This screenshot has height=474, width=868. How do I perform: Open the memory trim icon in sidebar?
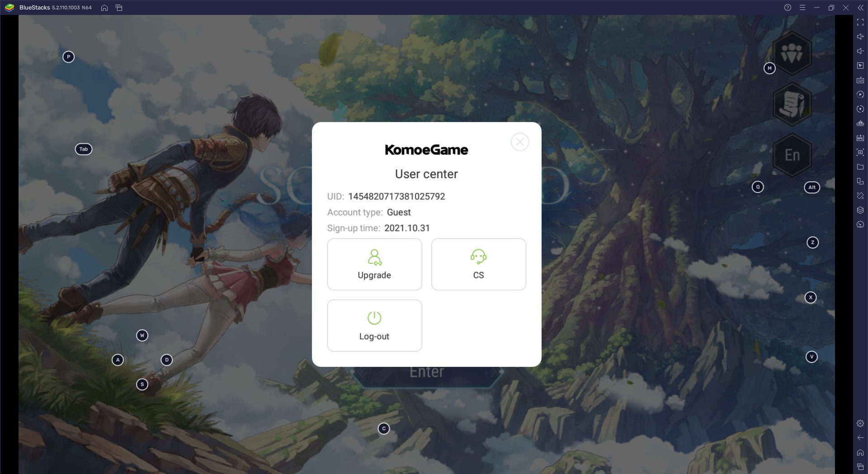(860, 123)
